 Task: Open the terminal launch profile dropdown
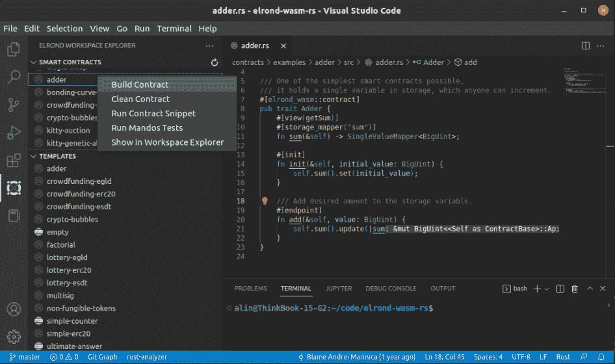(x=547, y=289)
